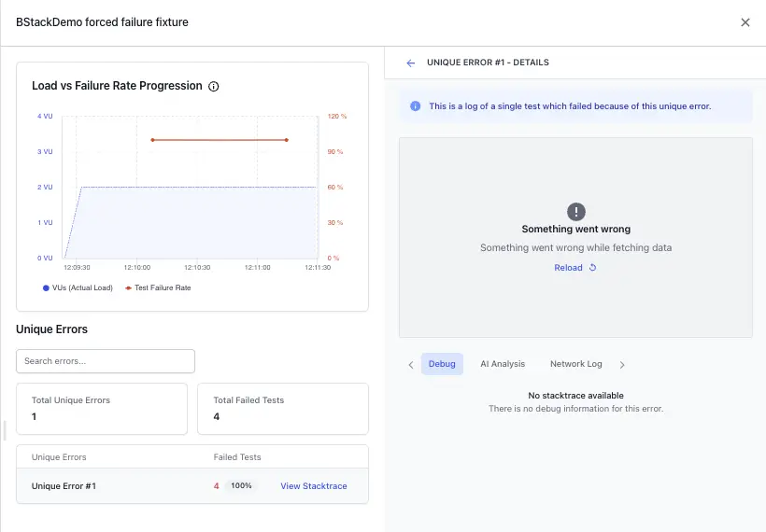Viewport: 766px width, 532px height.
Task: Click the Reload circular arrow icon
Action: point(592,268)
